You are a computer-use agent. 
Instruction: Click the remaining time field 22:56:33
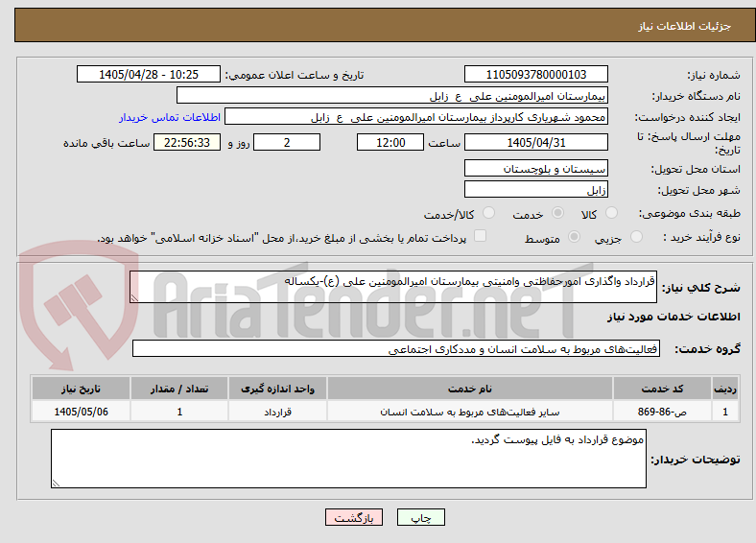click(x=187, y=142)
